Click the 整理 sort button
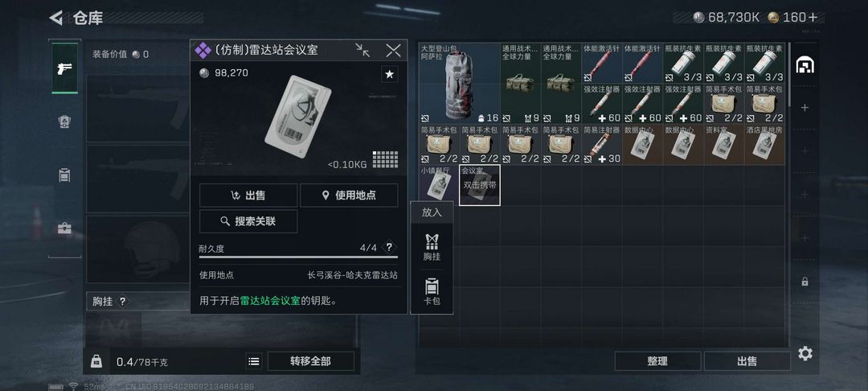The width and height of the screenshot is (868, 391). pos(657,361)
